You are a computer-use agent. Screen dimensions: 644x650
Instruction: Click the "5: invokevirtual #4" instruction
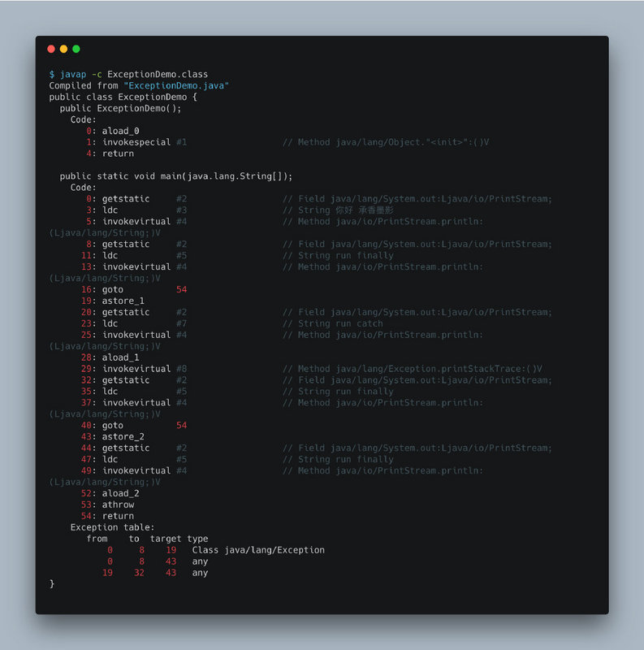[x=136, y=221]
